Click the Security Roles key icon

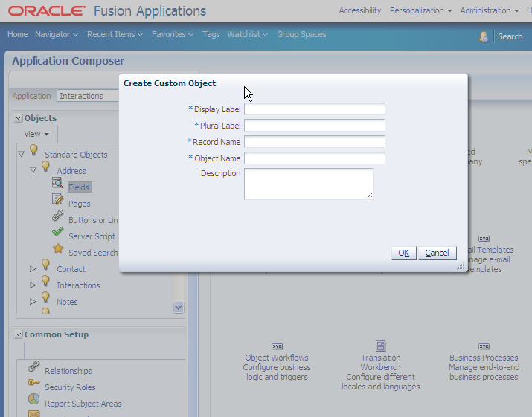[x=34, y=382]
